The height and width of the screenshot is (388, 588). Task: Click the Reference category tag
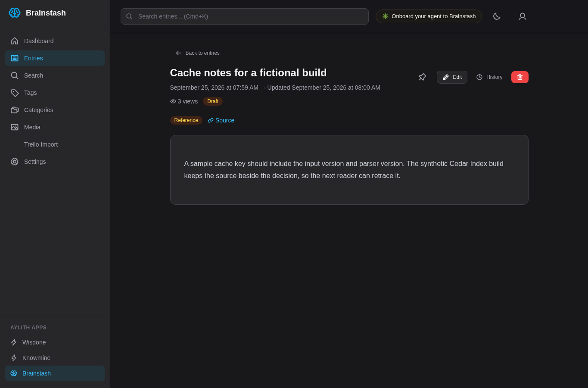(186, 120)
